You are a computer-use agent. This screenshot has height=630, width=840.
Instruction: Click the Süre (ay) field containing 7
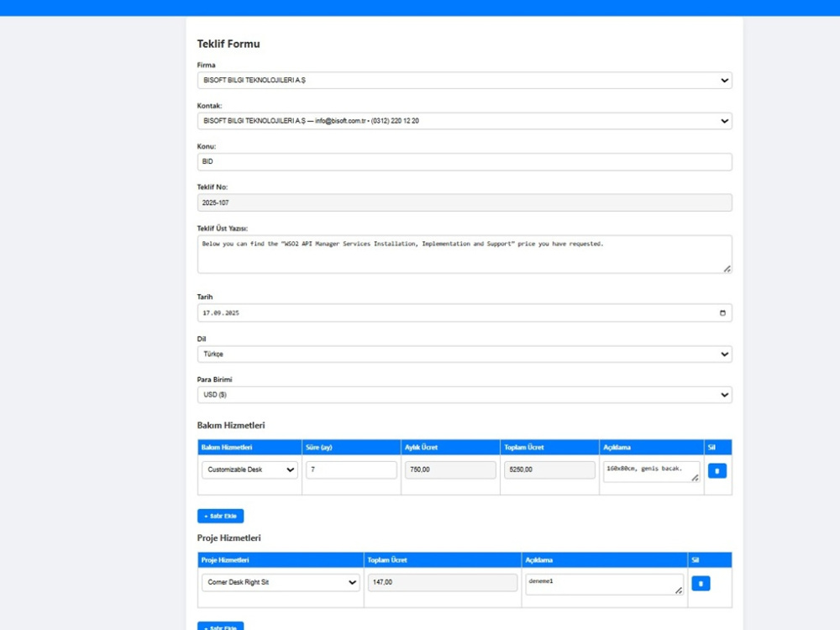(350, 470)
